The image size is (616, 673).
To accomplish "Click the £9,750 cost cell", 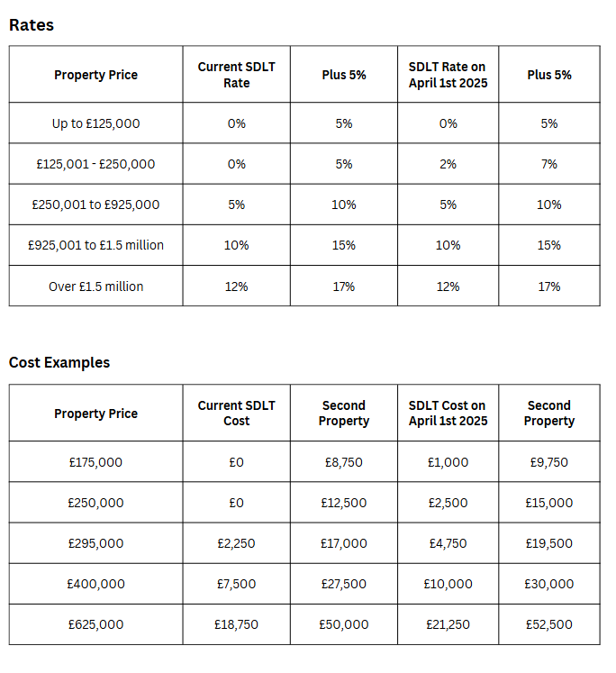I will pyautogui.click(x=549, y=462).
